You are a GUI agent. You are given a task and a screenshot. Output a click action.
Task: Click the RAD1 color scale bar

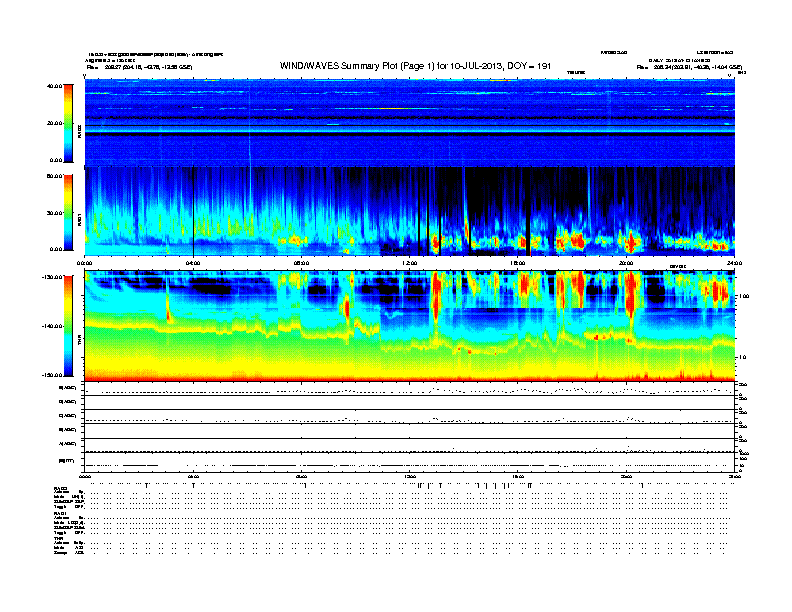[68, 213]
